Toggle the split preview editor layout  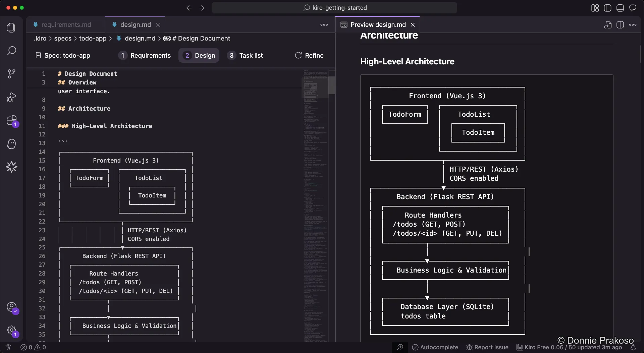click(620, 25)
